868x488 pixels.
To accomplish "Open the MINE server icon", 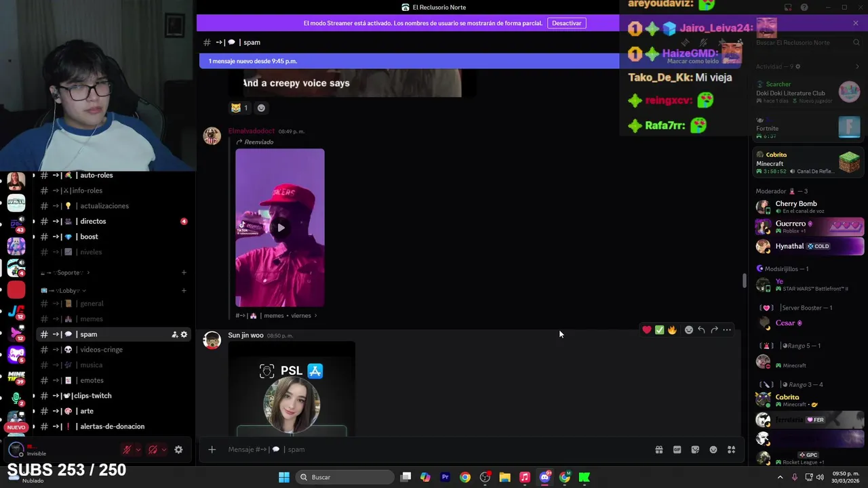I will [16, 376].
